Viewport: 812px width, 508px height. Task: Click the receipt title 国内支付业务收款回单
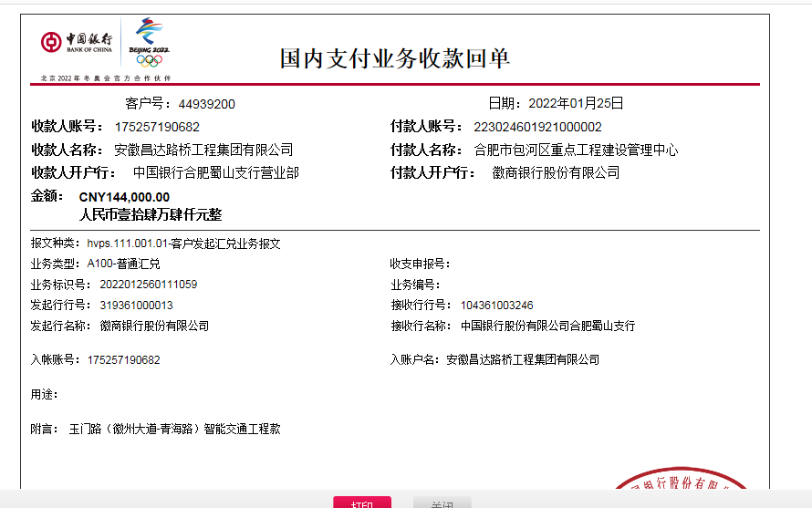(x=394, y=58)
